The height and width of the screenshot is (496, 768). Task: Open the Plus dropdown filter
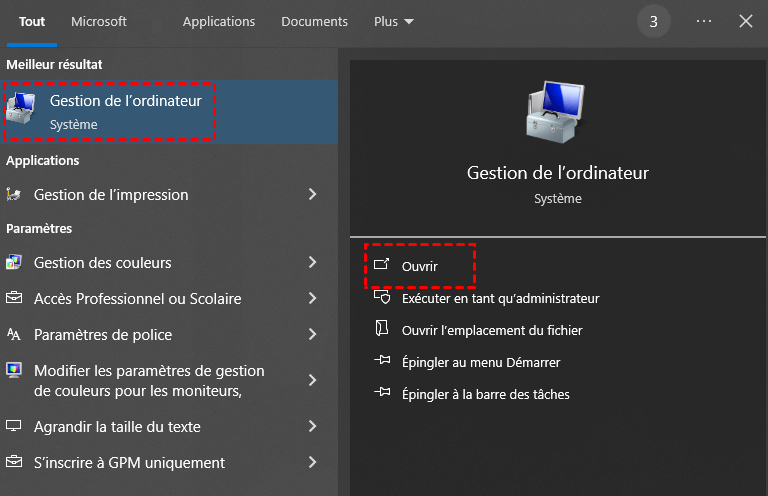(x=393, y=22)
